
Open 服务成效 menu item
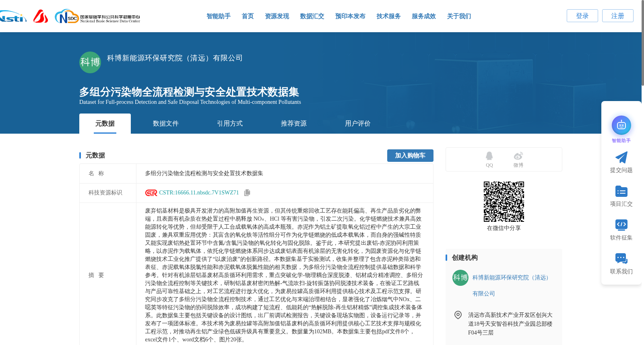(x=424, y=16)
